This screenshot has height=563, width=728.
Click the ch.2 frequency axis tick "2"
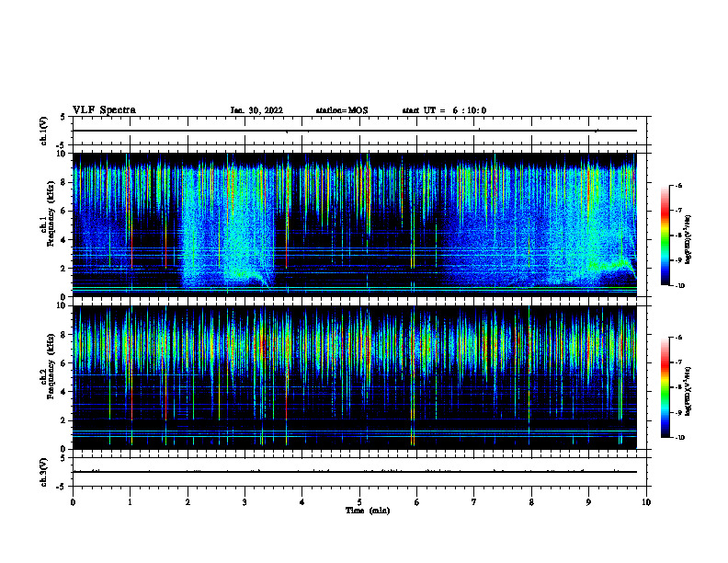point(64,420)
